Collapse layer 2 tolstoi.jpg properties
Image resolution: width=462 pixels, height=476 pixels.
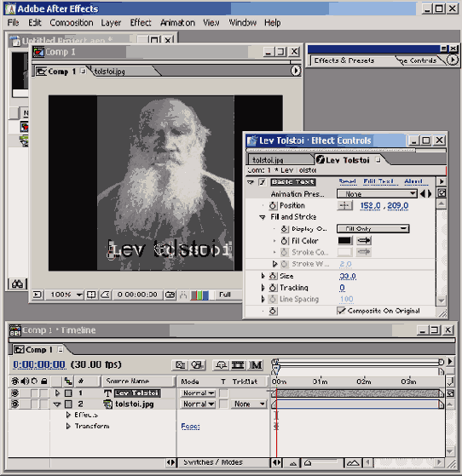(x=57, y=404)
